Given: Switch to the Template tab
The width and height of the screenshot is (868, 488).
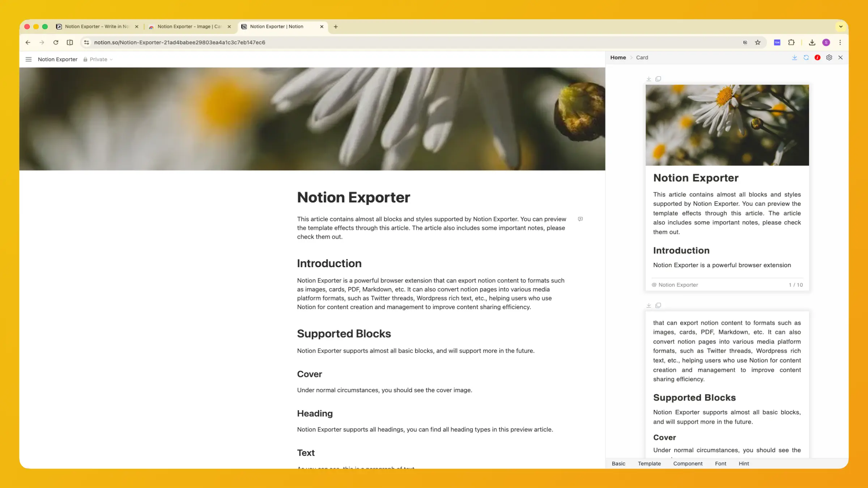Looking at the screenshot, I should (x=649, y=463).
